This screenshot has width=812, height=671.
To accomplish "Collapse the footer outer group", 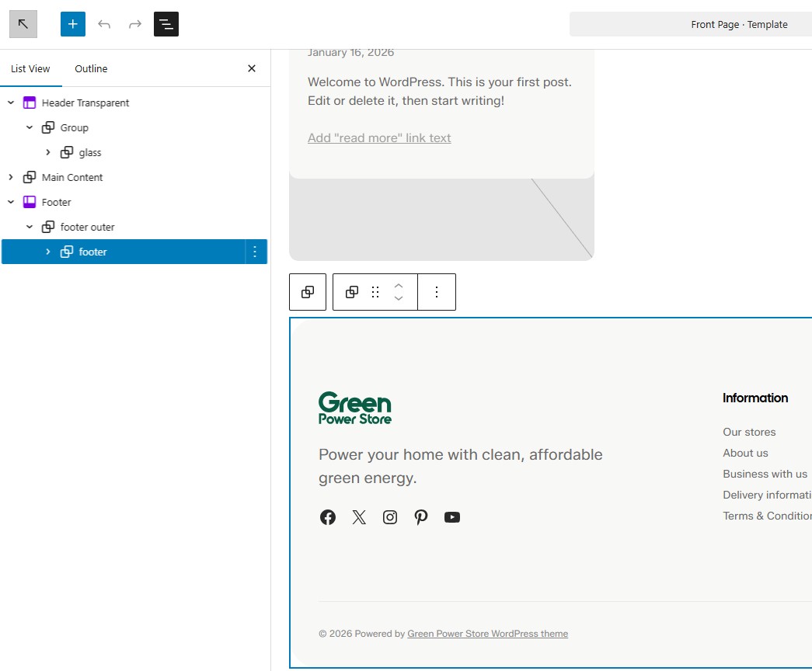I will tap(30, 227).
